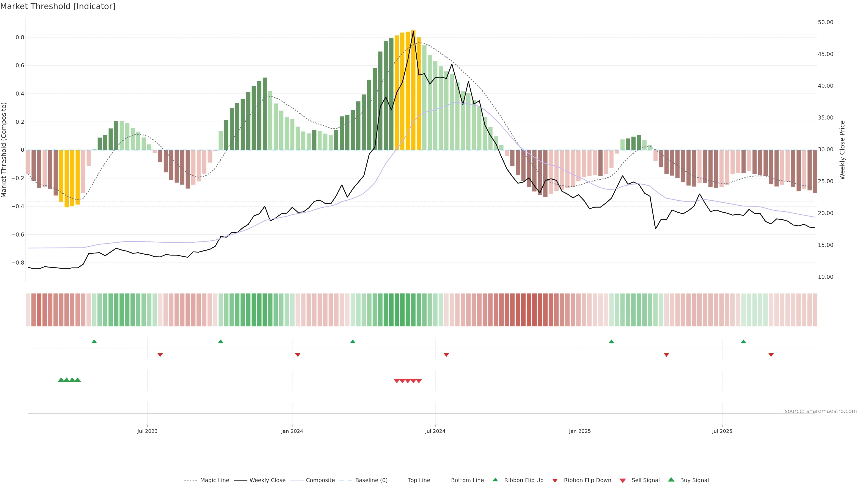This screenshot has width=868, height=488.
Task: Click the Ribbon Flip Down legend triangle icon
Action: click(x=555, y=481)
